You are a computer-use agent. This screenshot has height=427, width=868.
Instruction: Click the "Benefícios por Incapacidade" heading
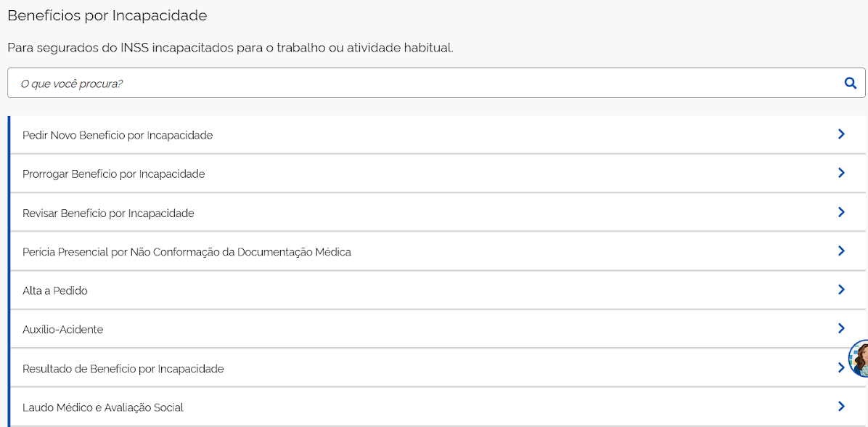point(107,15)
